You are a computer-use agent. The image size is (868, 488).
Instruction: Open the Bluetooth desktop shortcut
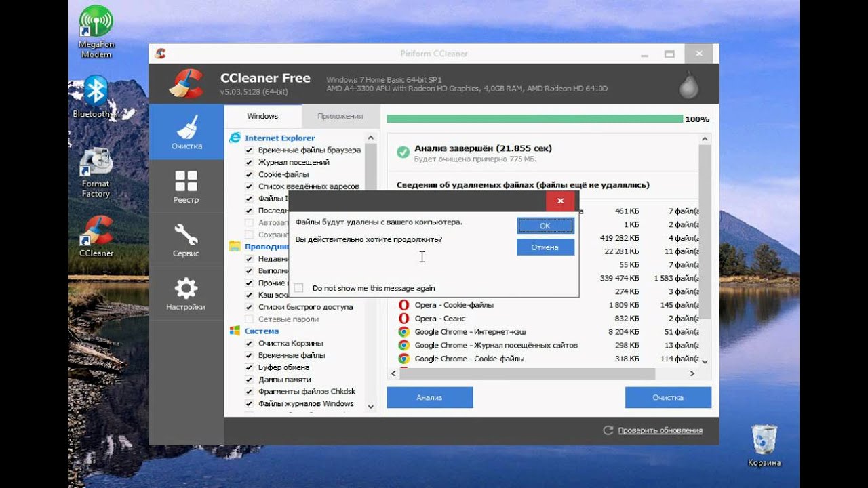click(96, 96)
